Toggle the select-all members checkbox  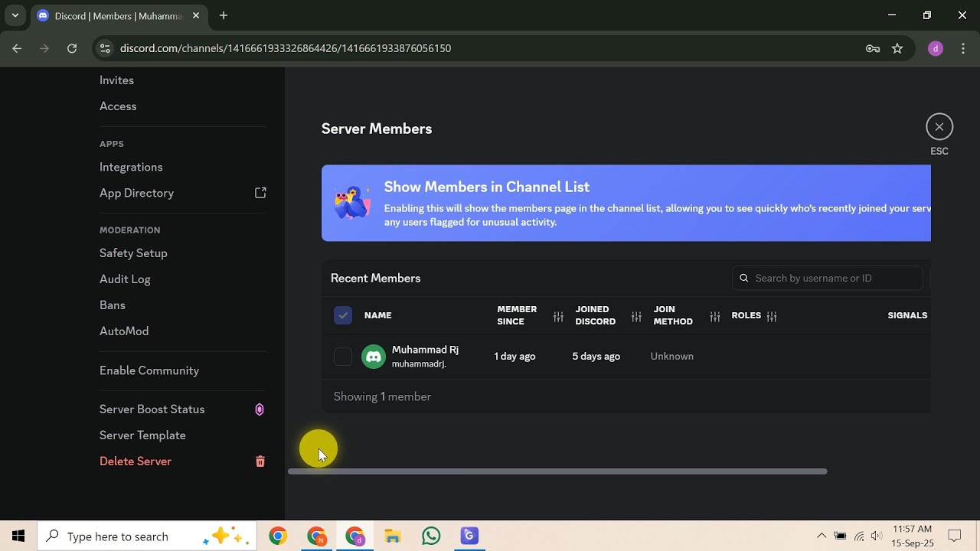343,315
